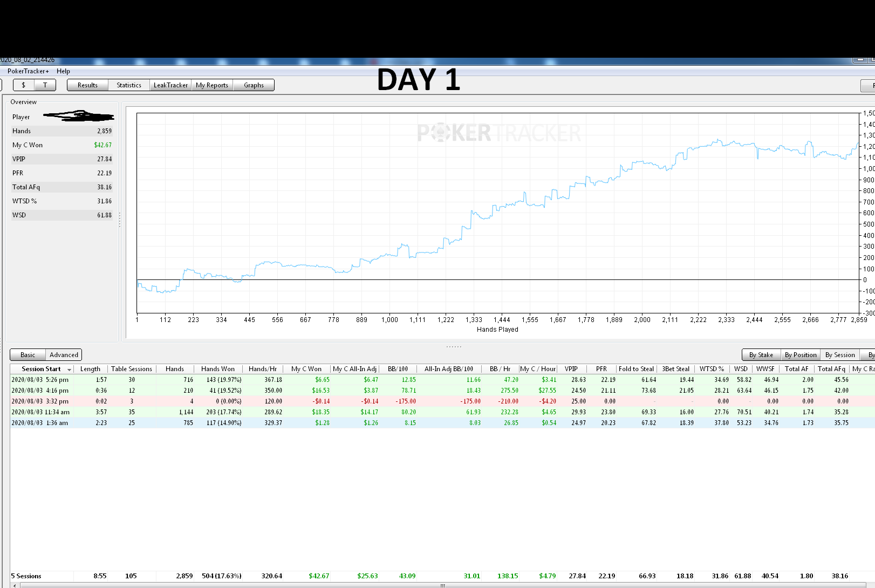
Task: Select session 2020/08/03 11:34 am row
Action: pos(442,412)
